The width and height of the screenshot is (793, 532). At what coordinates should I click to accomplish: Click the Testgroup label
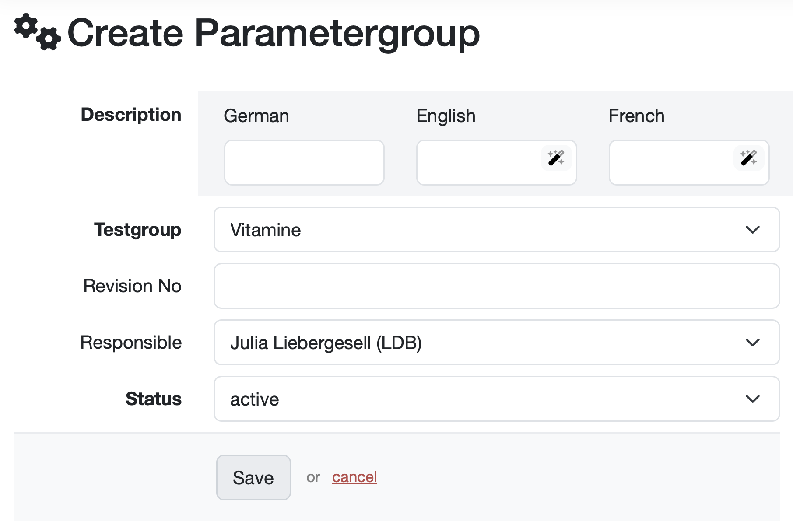tap(137, 230)
